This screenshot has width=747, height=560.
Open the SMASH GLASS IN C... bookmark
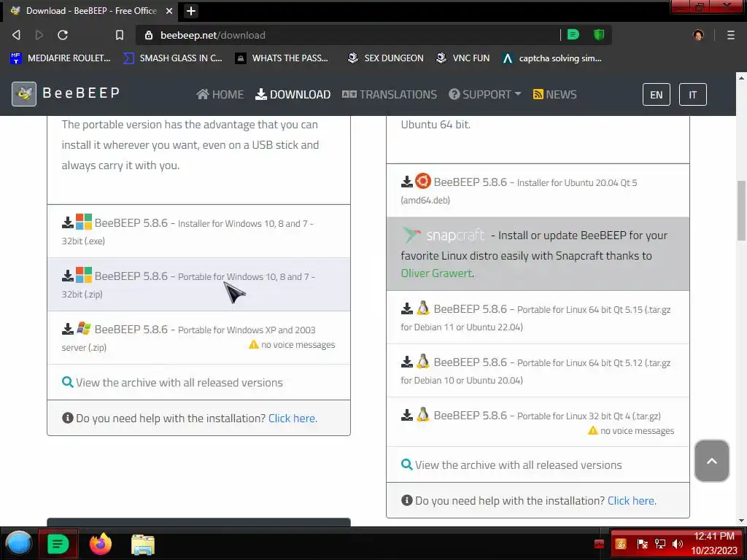point(172,58)
